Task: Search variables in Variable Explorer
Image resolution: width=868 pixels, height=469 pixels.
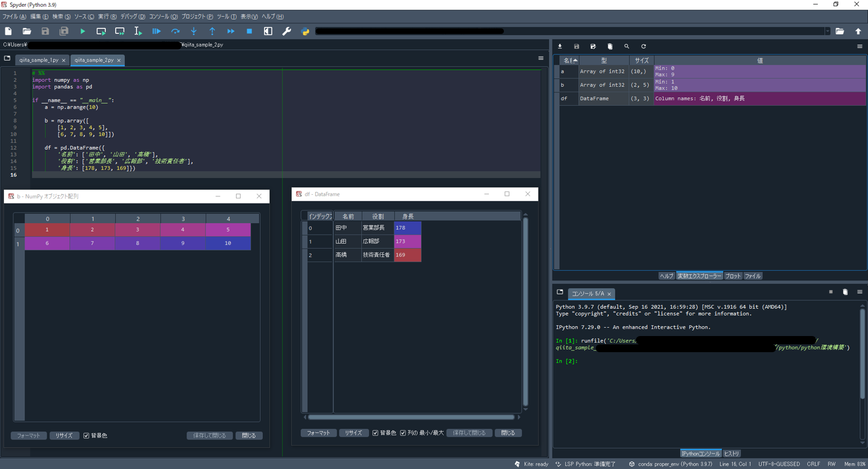Action: point(626,46)
